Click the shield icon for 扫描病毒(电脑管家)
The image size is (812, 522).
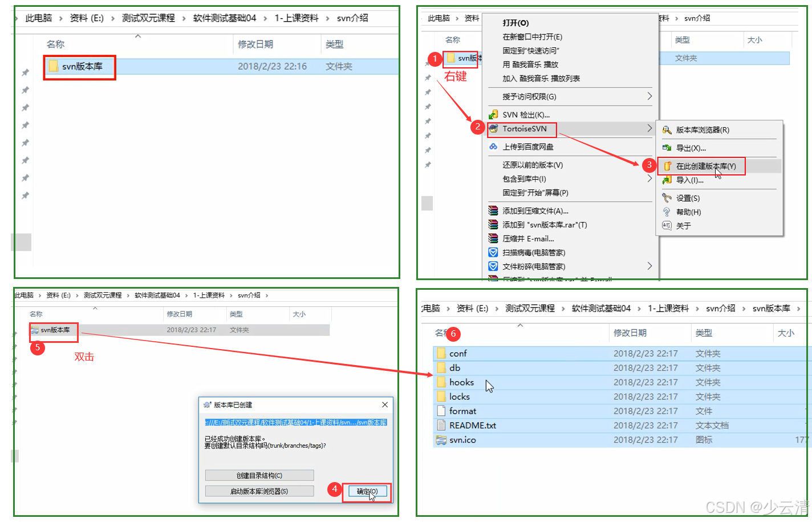click(x=493, y=252)
